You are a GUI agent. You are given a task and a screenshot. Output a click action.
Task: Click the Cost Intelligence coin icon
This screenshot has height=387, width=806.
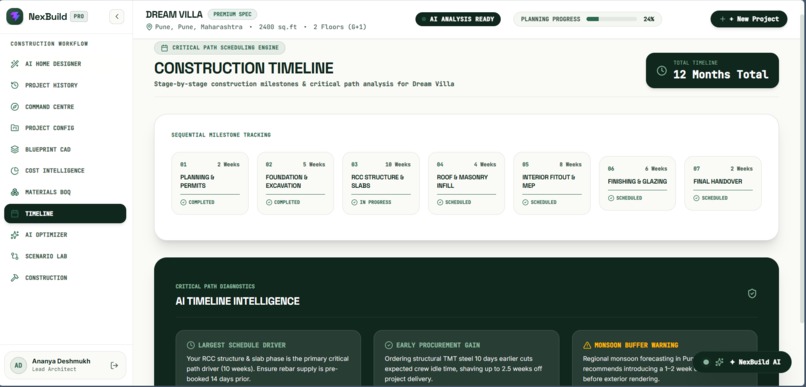coord(15,171)
